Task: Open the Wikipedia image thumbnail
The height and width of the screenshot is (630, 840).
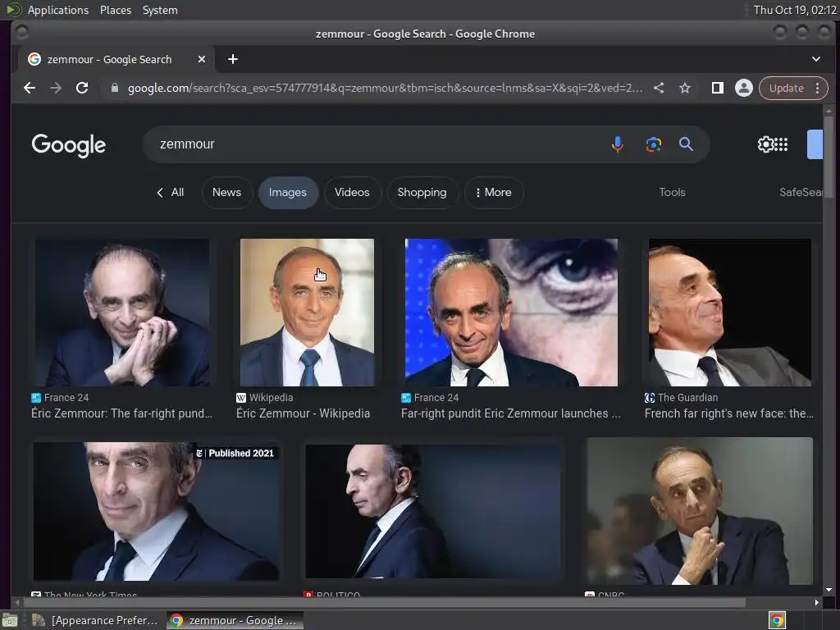Action: click(307, 313)
